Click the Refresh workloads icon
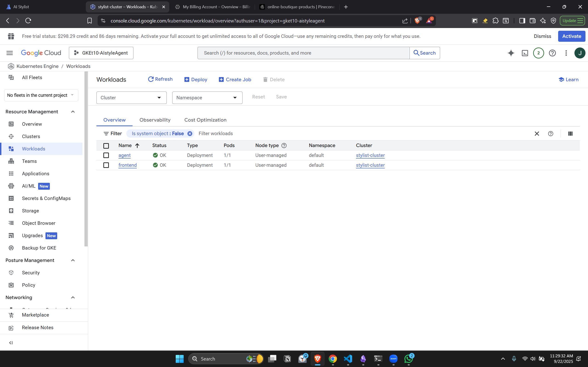 151,79
